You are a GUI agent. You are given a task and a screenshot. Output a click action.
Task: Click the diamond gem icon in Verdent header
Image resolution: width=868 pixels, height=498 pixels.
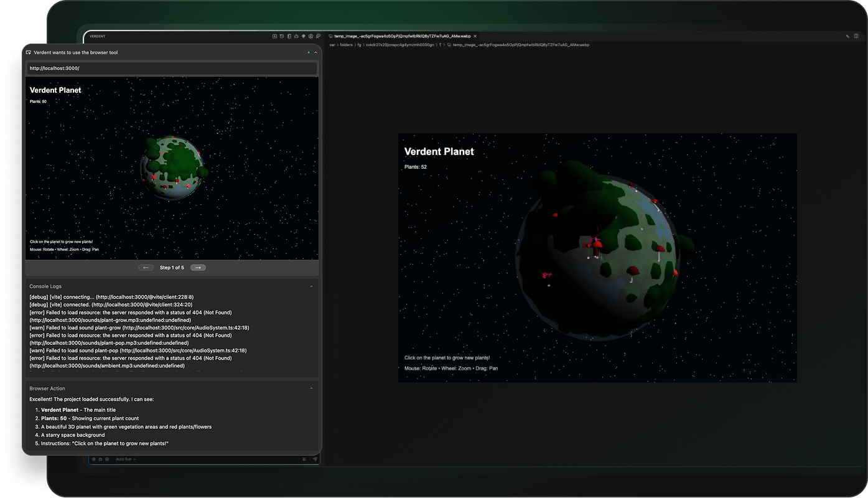[304, 36]
